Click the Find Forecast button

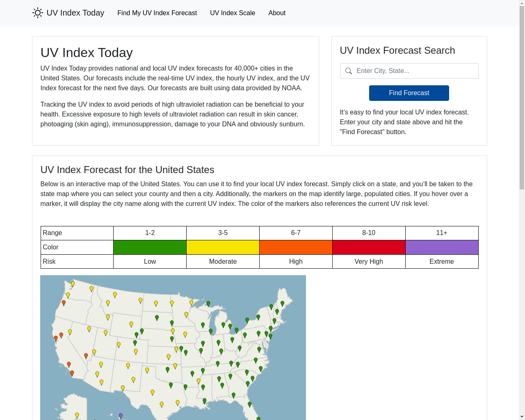point(409,93)
